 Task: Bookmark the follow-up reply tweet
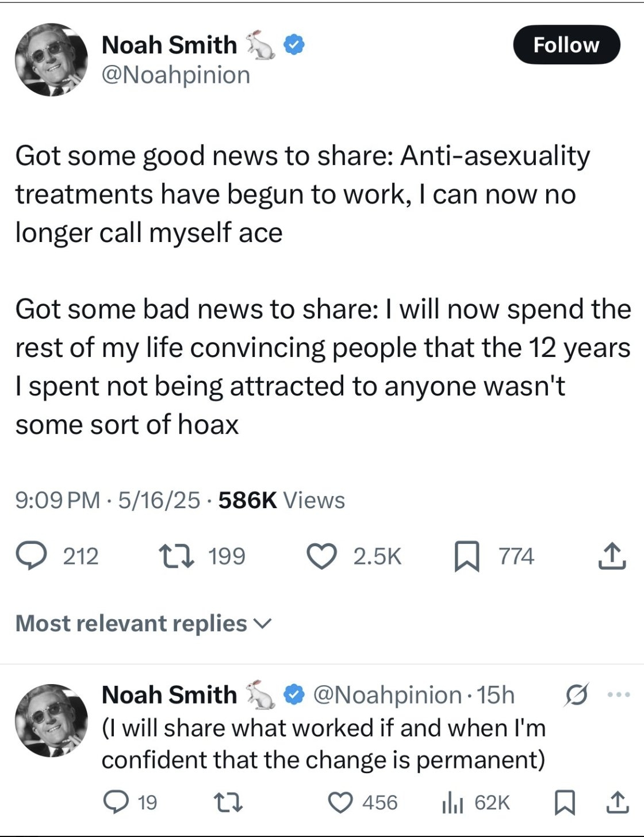click(x=565, y=802)
